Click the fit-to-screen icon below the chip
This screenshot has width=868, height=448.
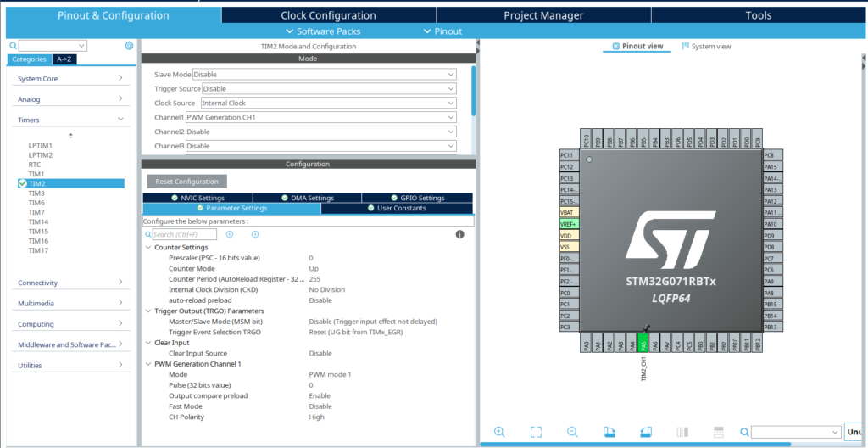[x=536, y=432]
